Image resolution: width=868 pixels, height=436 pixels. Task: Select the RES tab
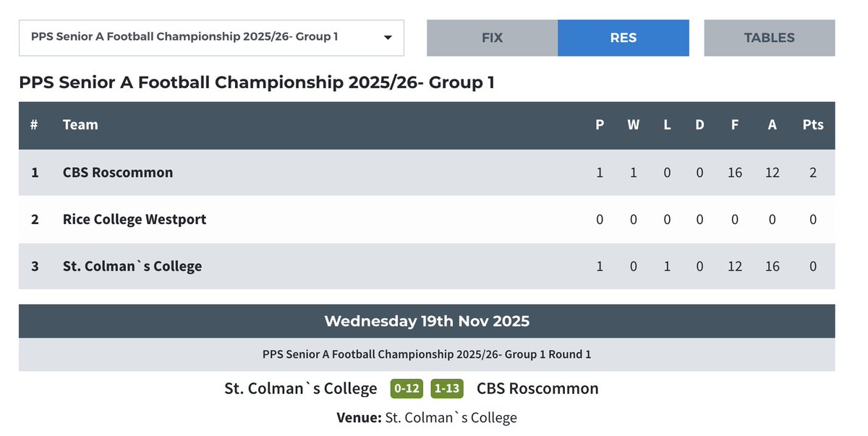click(x=623, y=38)
